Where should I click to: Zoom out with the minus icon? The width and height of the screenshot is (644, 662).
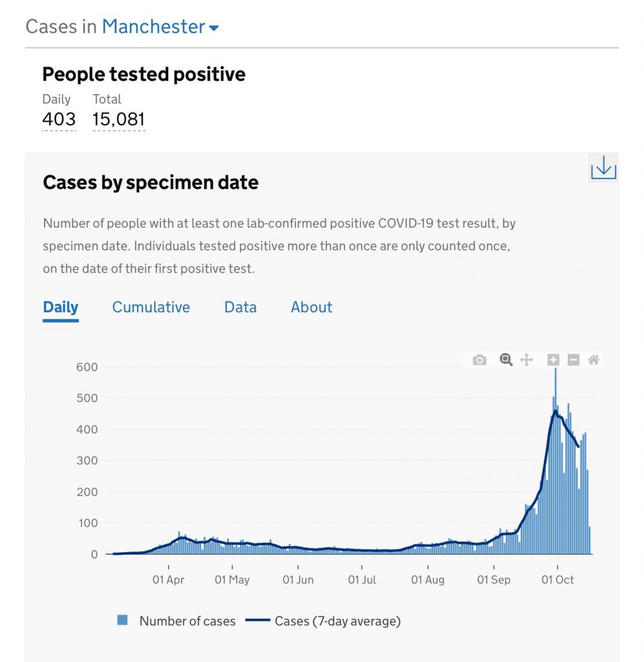coord(574,360)
